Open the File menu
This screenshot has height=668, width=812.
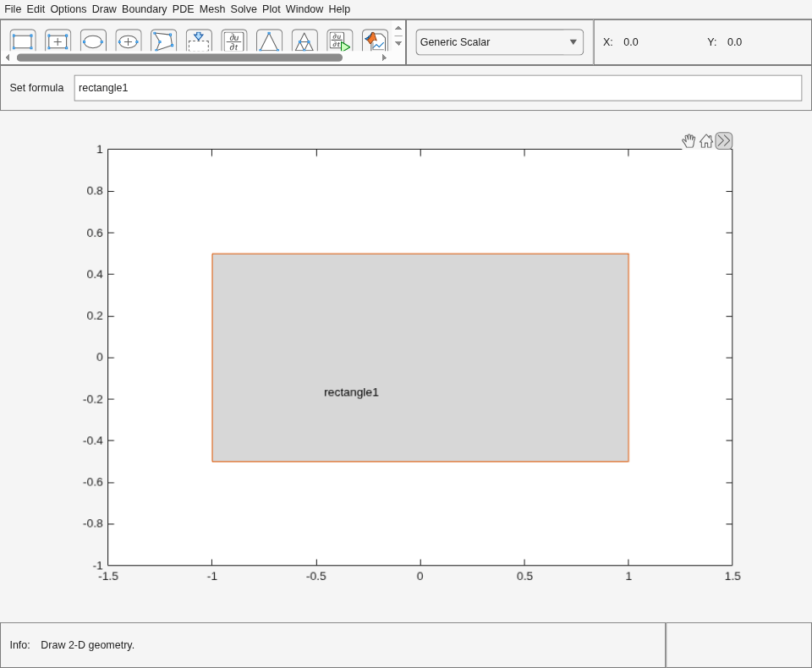pyautogui.click(x=13, y=9)
